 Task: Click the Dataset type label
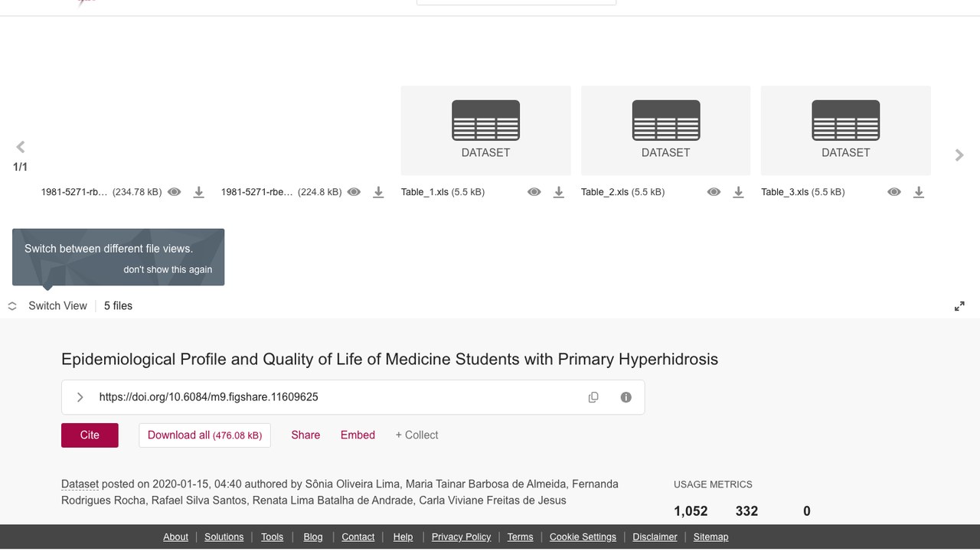click(x=80, y=484)
